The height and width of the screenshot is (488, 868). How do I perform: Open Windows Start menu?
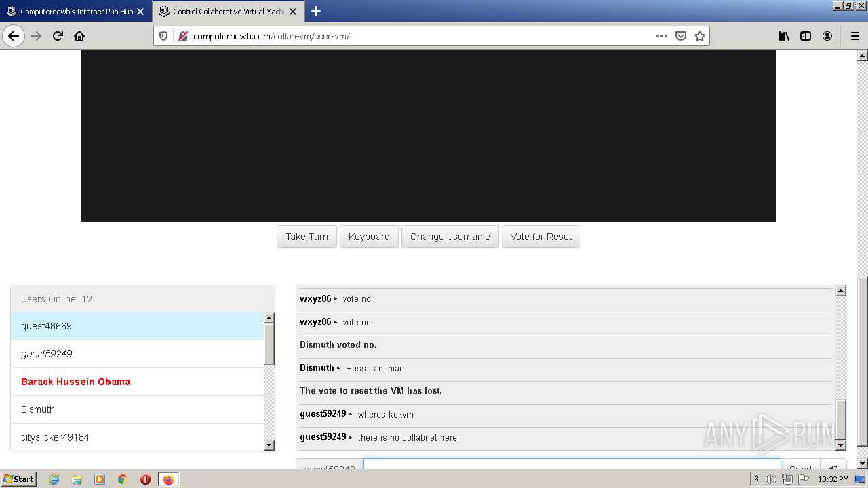pyautogui.click(x=18, y=479)
